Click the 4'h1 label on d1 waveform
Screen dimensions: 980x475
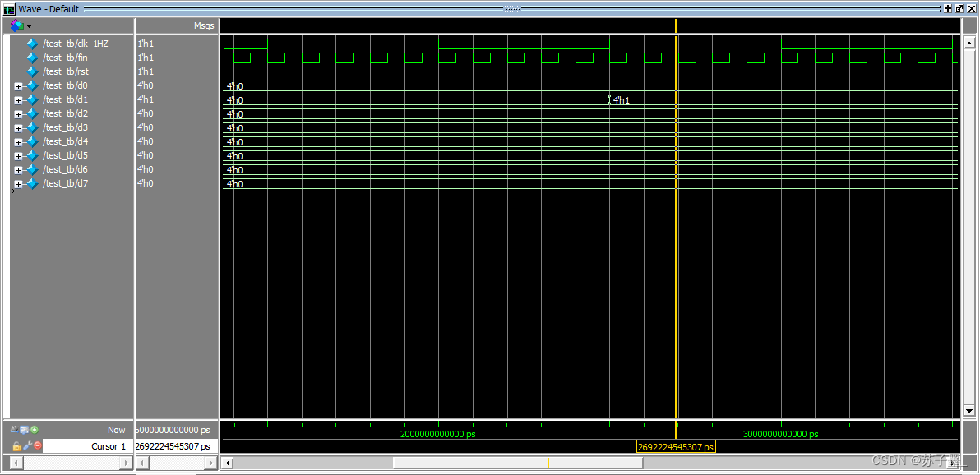621,100
